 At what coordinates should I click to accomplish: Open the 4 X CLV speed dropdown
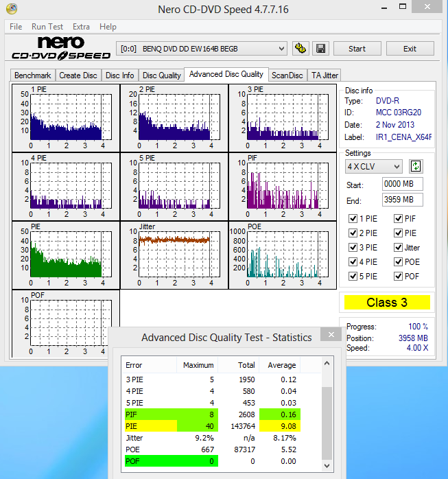[x=373, y=167]
